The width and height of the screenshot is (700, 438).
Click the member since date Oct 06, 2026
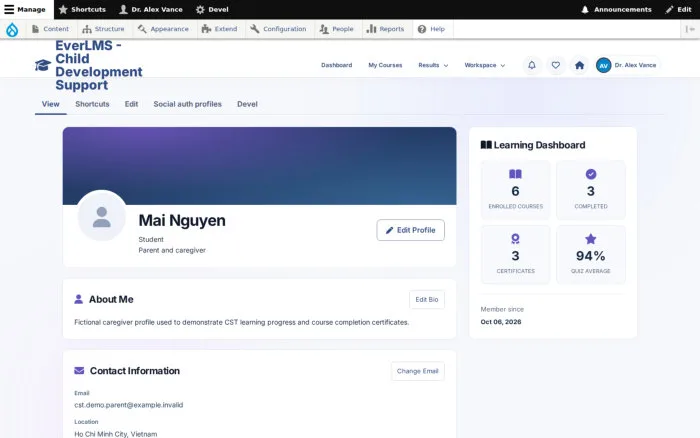click(501, 321)
